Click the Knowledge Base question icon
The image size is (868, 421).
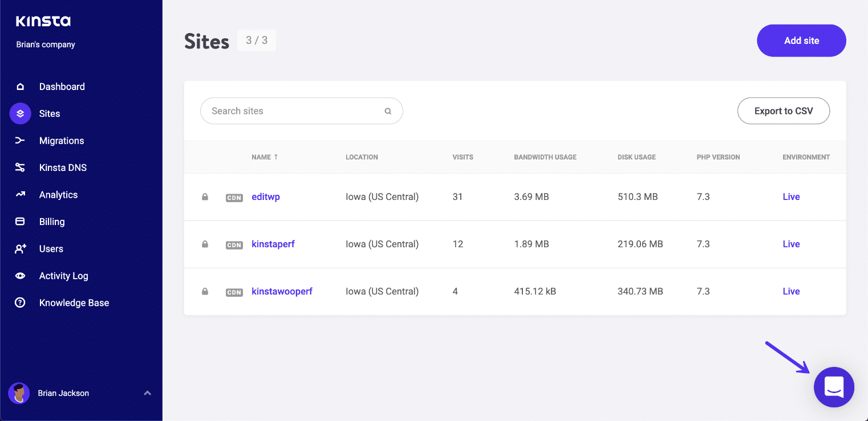[x=20, y=303]
